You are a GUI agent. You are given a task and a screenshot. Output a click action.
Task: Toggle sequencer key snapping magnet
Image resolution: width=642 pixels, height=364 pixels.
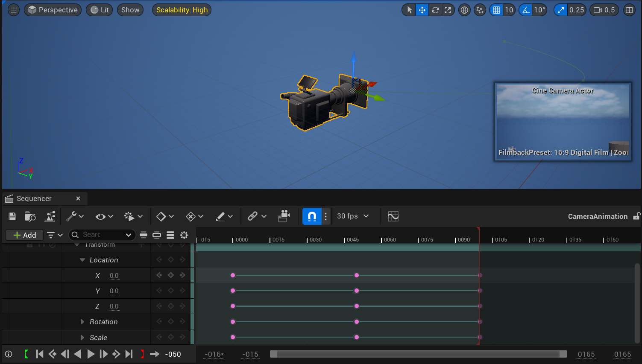[x=312, y=216]
